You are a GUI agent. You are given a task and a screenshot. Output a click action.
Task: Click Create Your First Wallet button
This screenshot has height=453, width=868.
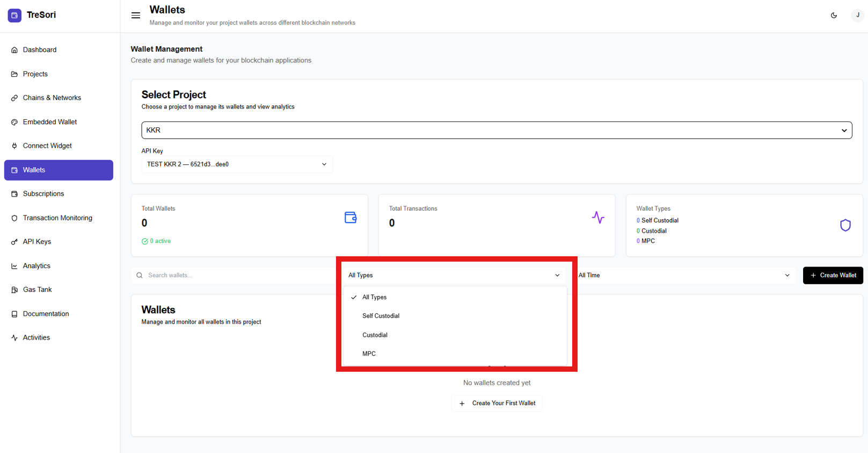[x=497, y=403]
